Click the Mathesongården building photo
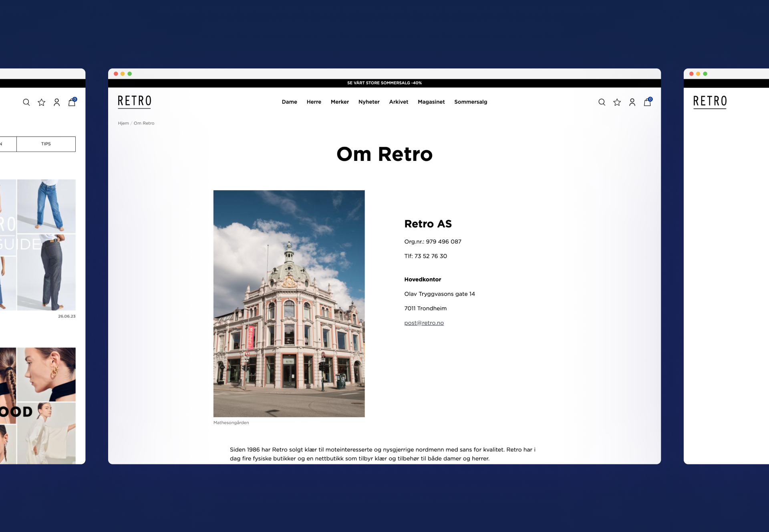Screen dimensions: 769x532 click(x=289, y=303)
